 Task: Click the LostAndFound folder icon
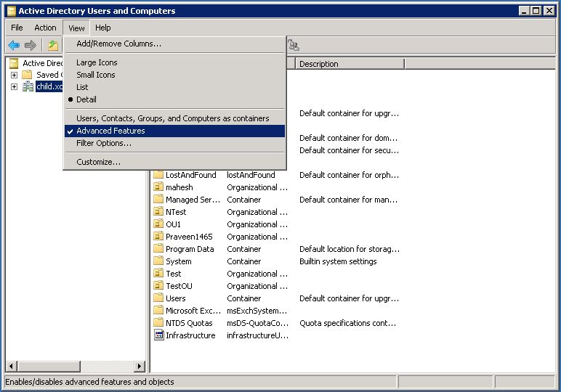pos(159,175)
